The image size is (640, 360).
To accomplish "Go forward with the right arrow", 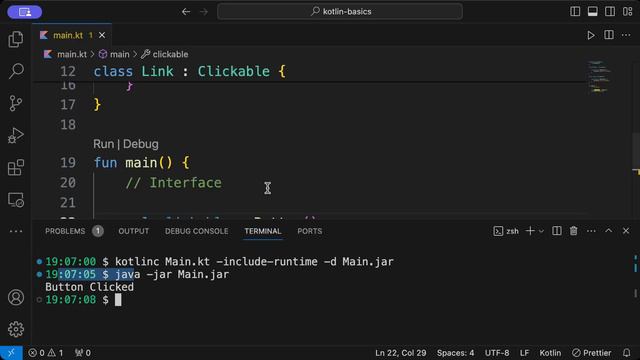I will click(204, 11).
